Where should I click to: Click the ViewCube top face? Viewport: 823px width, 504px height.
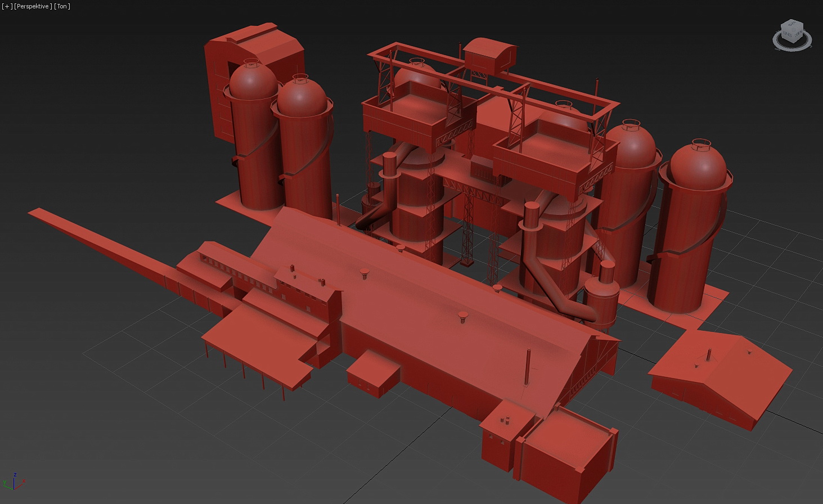(793, 25)
